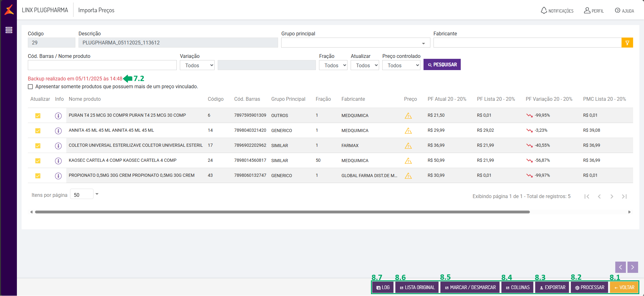Open the Perfil menu
The image size is (644, 296).
click(594, 11)
